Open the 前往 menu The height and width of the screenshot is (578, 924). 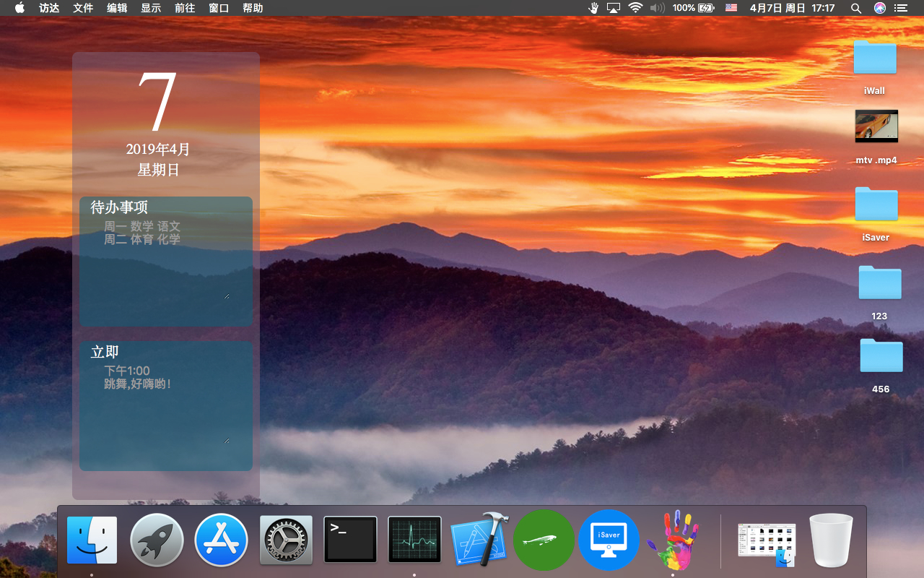click(x=185, y=8)
